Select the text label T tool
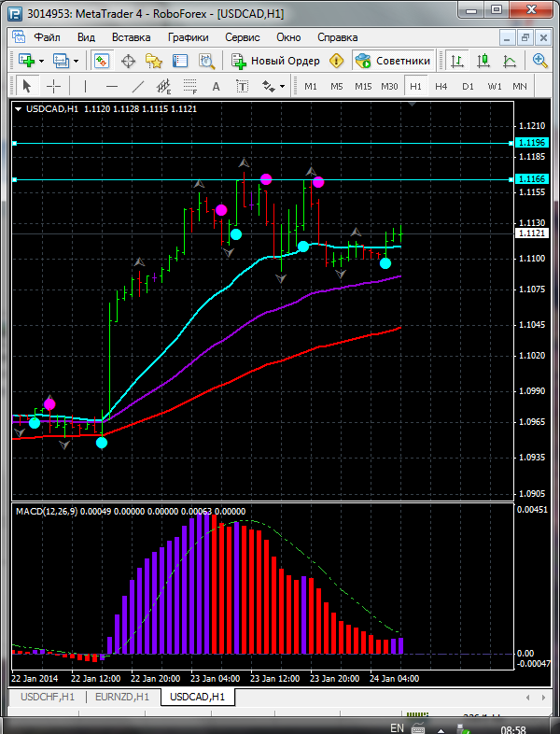The height and width of the screenshot is (734, 560). (242, 86)
